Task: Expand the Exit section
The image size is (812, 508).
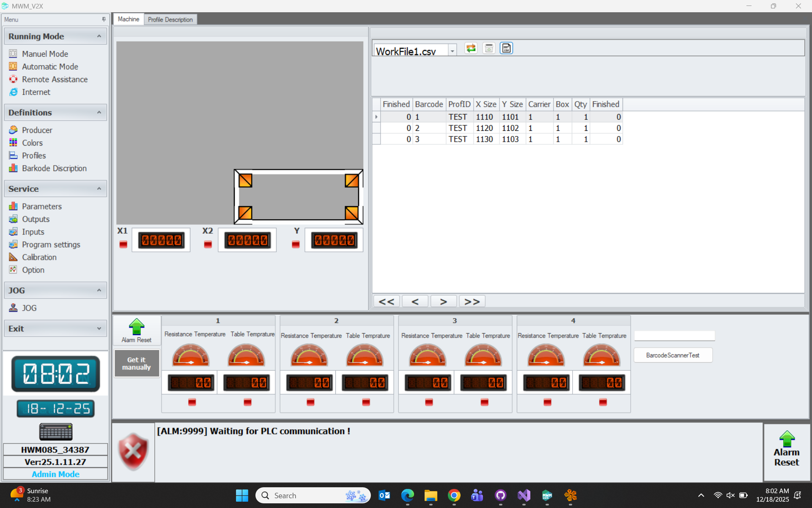Action: pyautogui.click(x=99, y=329)
